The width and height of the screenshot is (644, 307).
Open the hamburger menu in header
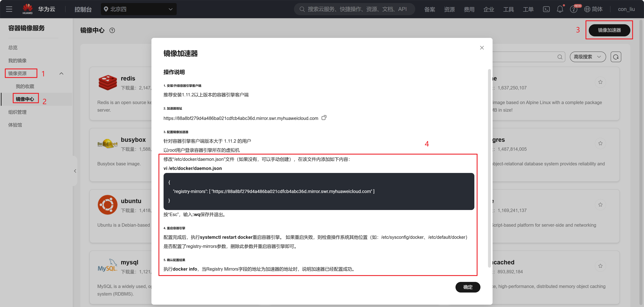click(x=9, y=9)
